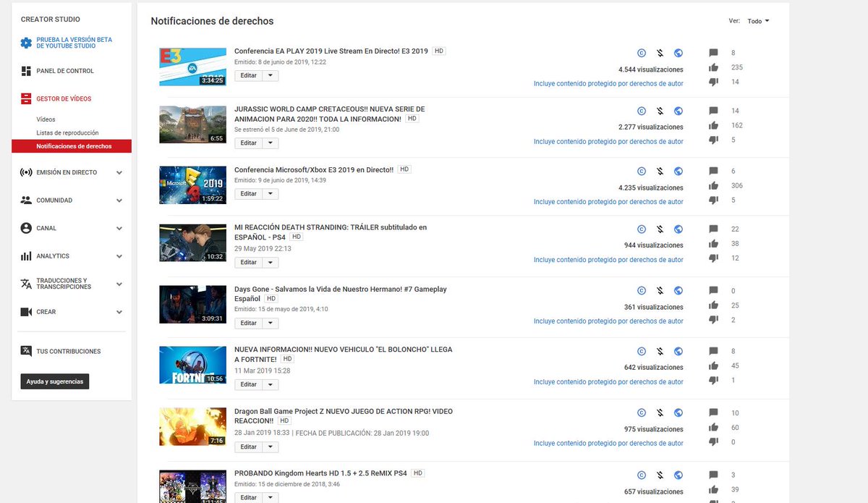This screenshot has width=868, height=503.
Task: Click the Traducciones y transcripciones translate icon
Action: [26, 284]
